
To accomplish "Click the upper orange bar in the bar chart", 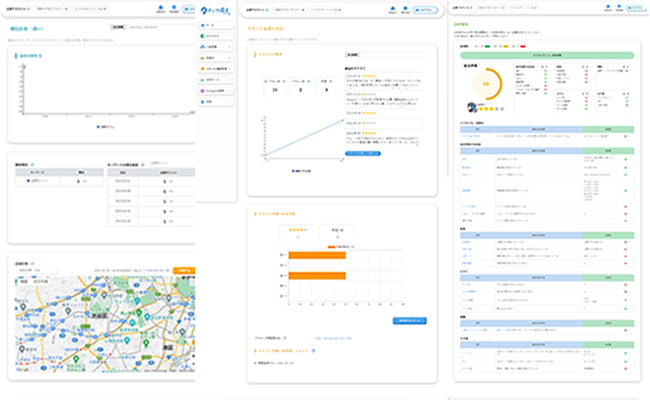I will click(317, 255).
